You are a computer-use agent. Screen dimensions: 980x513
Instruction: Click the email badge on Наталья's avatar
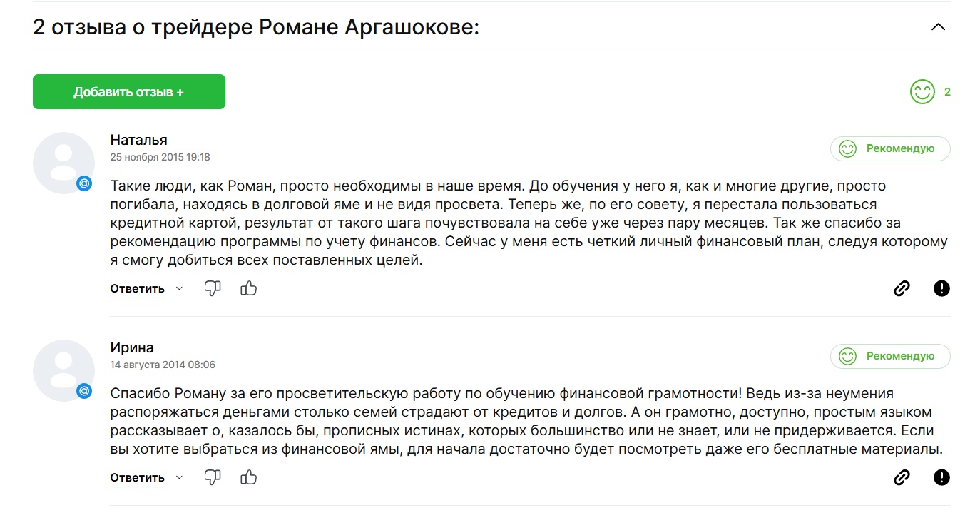pos(84,183)
